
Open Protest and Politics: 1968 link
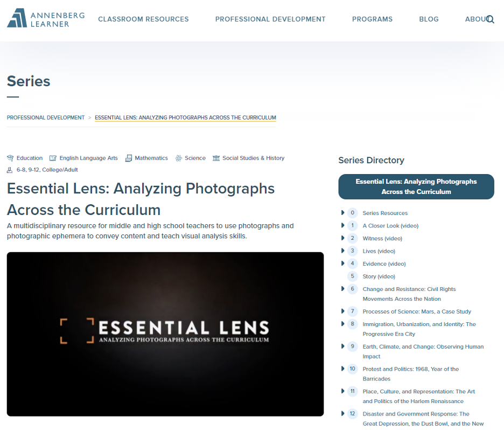tap(411, 374)
